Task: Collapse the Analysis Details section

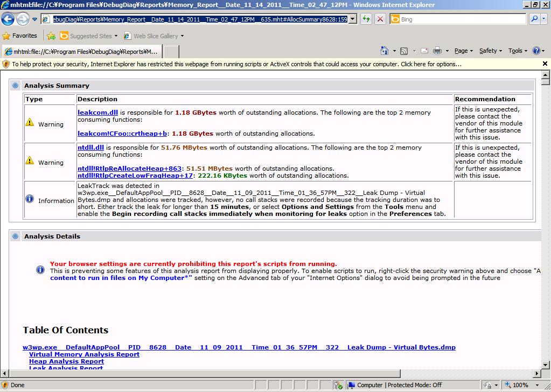Action: click(x=15, y=236)
